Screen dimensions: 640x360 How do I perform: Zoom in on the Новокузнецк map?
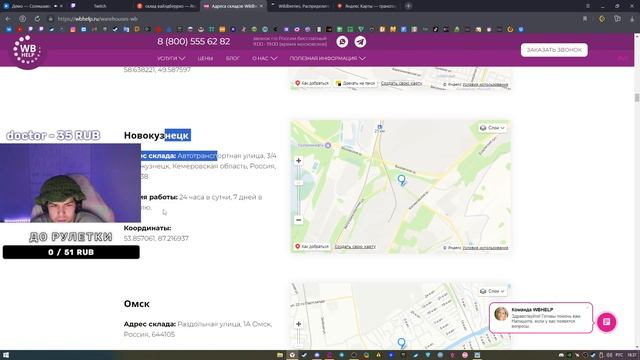click(298, 161)
